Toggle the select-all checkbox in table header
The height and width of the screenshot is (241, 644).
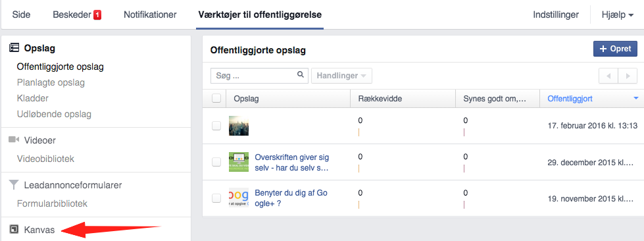[x=216, y=98]
